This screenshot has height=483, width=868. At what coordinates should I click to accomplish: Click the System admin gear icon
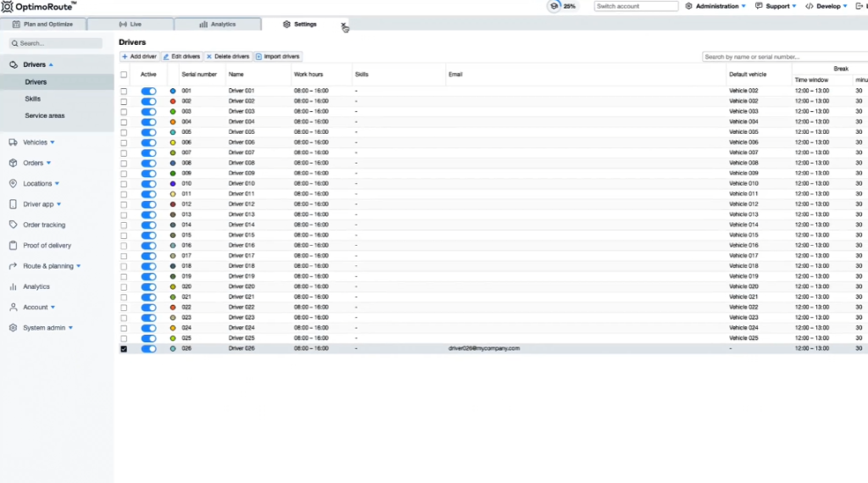pos(14,328)
